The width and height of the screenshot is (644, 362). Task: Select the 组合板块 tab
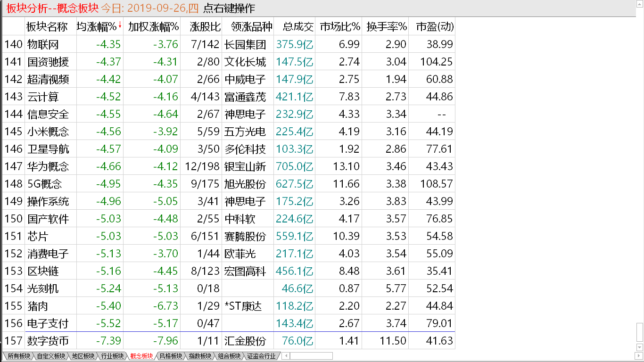pos(229,356)
